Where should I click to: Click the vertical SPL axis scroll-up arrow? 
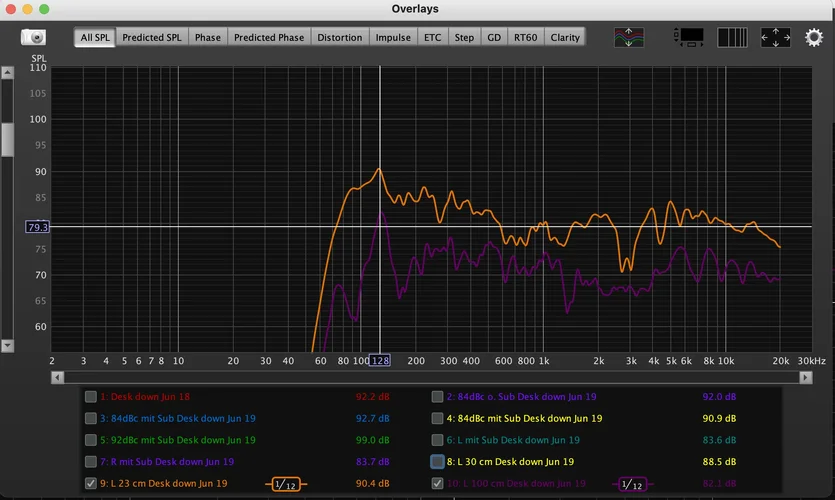point(7,73)
